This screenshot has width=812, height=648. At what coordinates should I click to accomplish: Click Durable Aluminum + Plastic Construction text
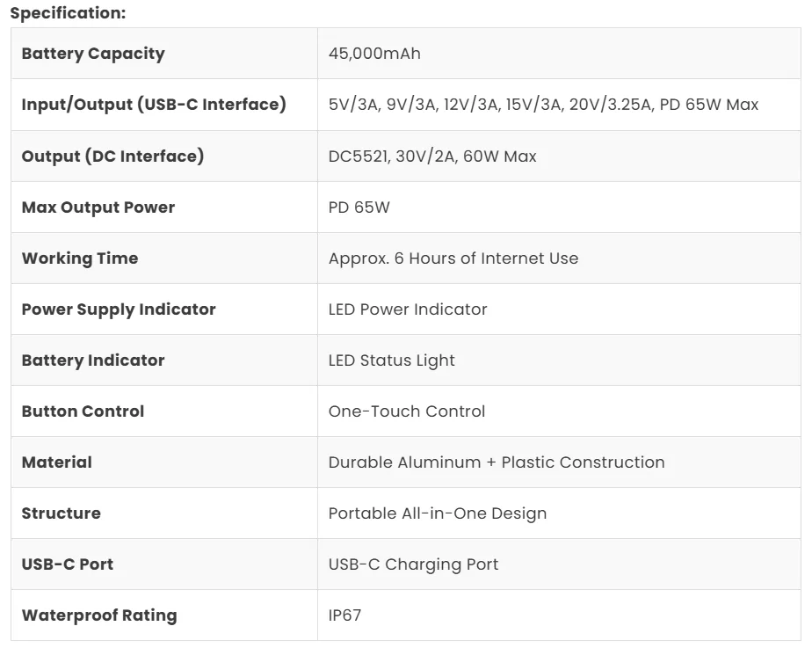point(497,462)
